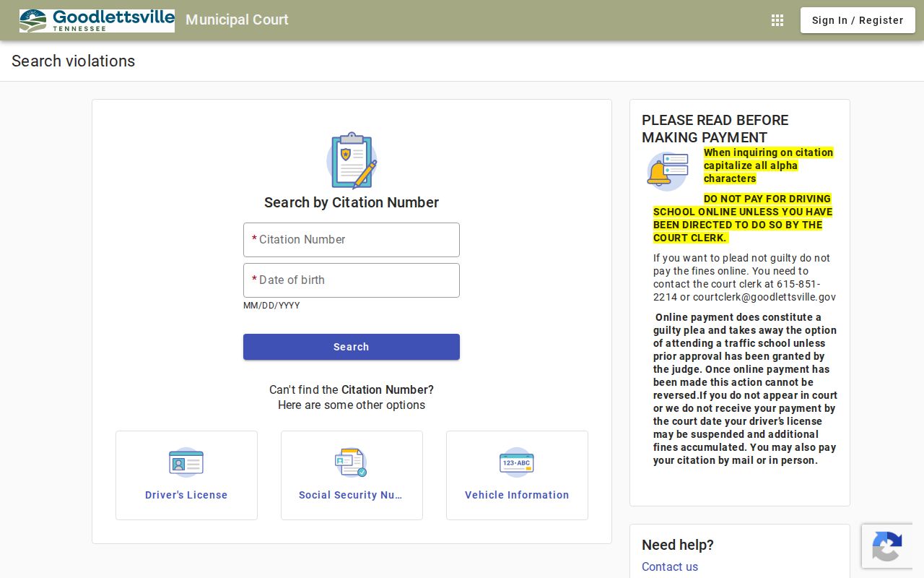Click the highlighted capitalize alpha characters notice
The image size is (924, 578).
click(x=769, y=165)
